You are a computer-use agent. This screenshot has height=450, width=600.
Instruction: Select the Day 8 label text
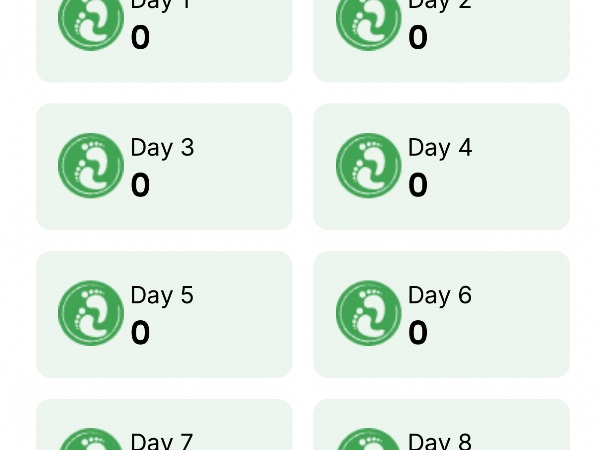(x=440, y=441)
